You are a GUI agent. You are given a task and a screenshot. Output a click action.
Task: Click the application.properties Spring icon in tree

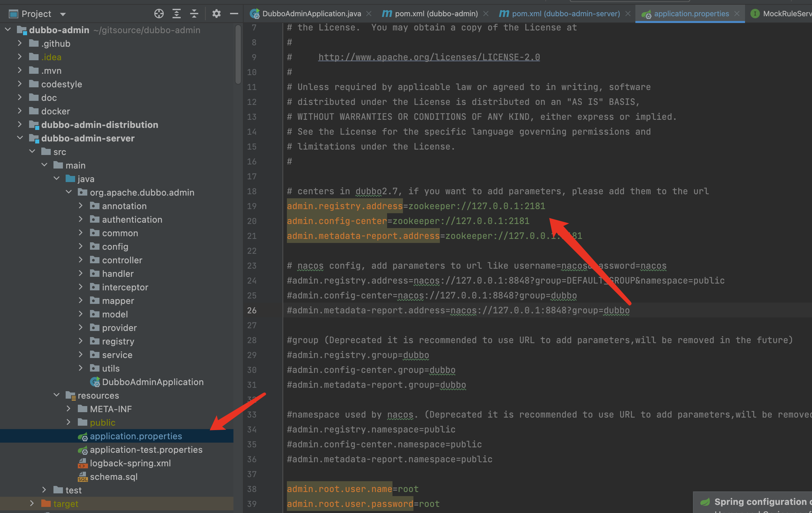click(83, 437)
